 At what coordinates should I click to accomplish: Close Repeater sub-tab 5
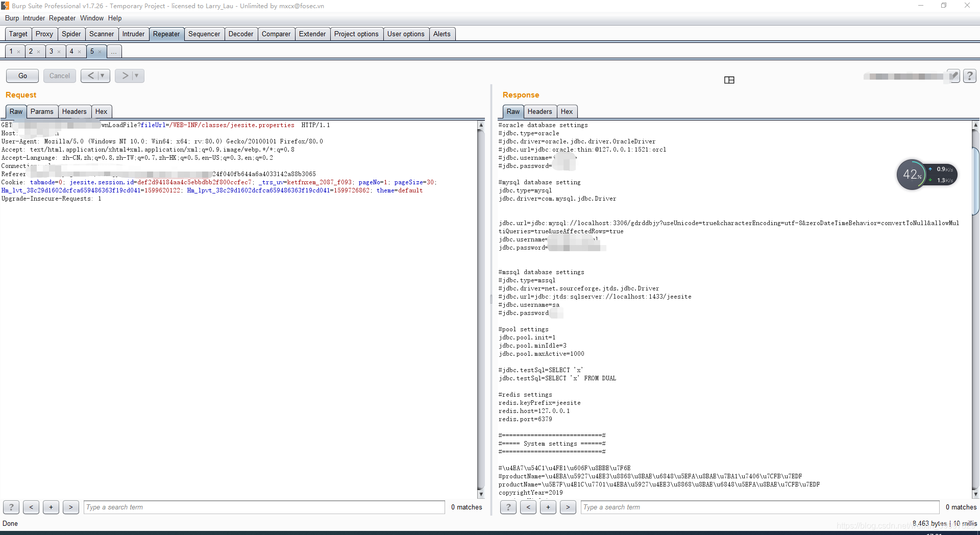100,52
